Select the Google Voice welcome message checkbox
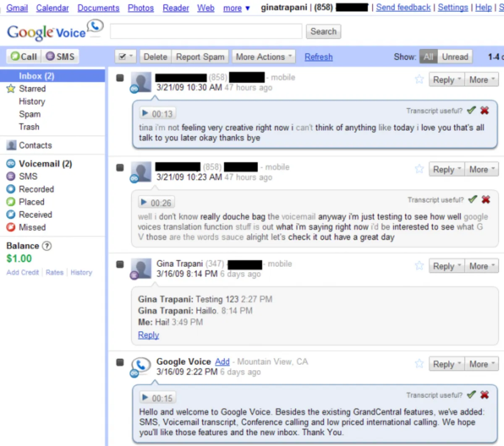Screen dimensions: 504x446 (x=120, y=362)
